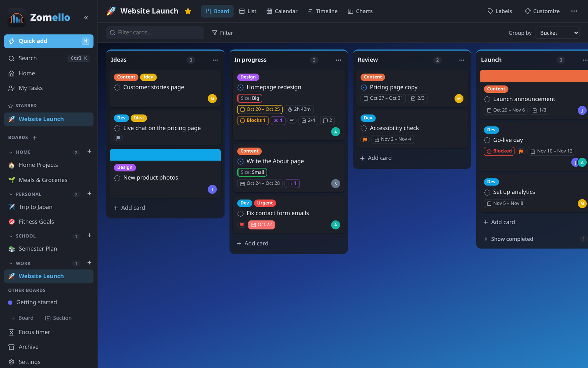The height and width of the screenshot is (368, 588).
Task: Open the comments badge on Homepage redesign
Action: (327, 120)
